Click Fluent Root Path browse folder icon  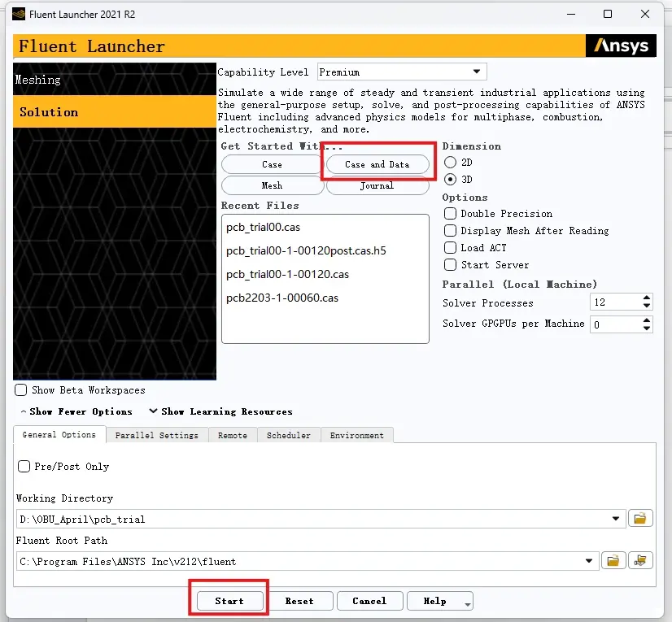(613, 560)
